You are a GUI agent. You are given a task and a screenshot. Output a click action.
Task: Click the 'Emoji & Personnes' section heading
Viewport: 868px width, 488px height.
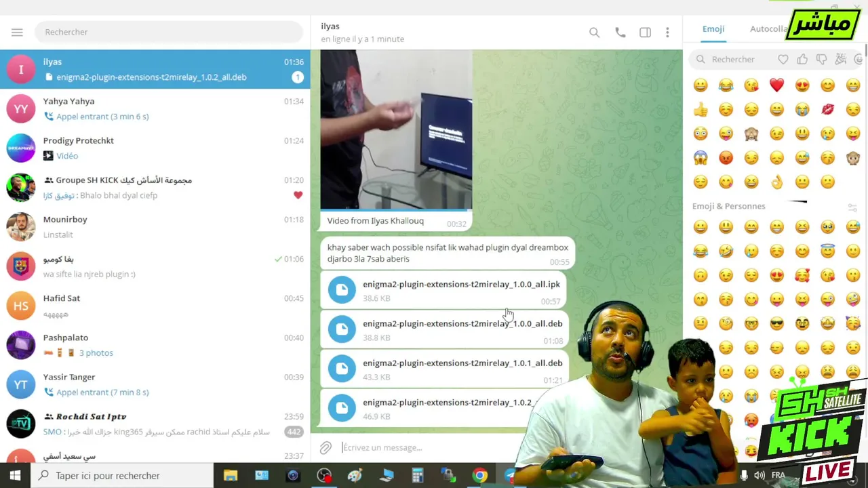(x=728, y=206)
